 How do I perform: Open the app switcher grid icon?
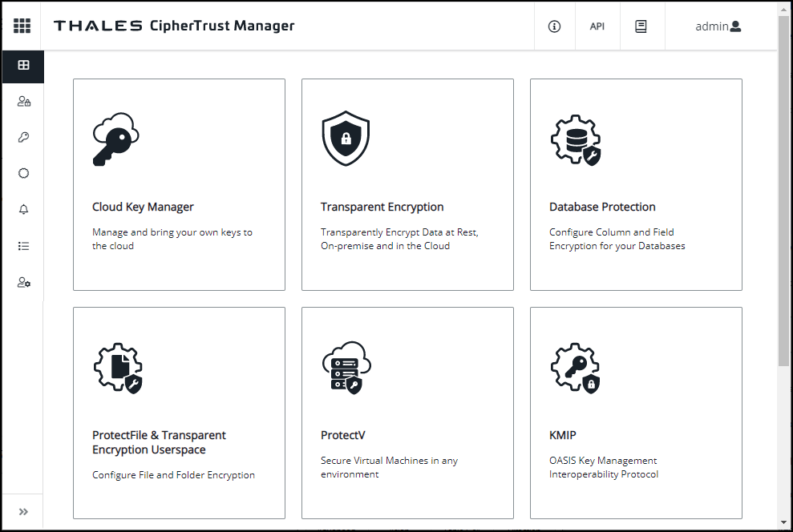[x=22, y=26]
